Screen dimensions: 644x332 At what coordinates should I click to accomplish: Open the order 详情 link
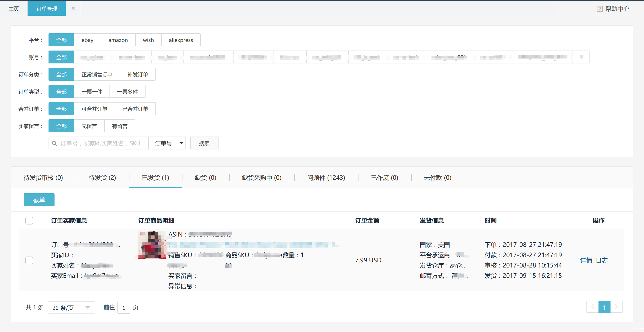point(586,260)
